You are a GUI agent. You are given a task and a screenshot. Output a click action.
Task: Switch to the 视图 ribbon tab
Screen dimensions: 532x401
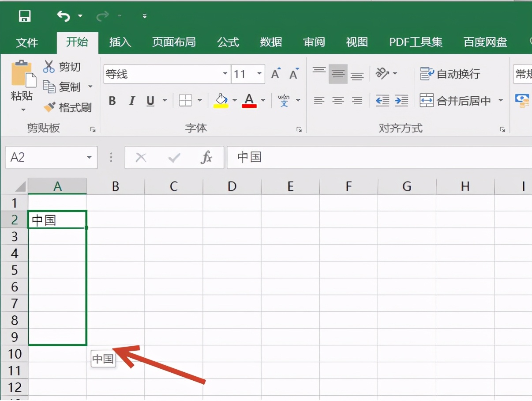357,42
